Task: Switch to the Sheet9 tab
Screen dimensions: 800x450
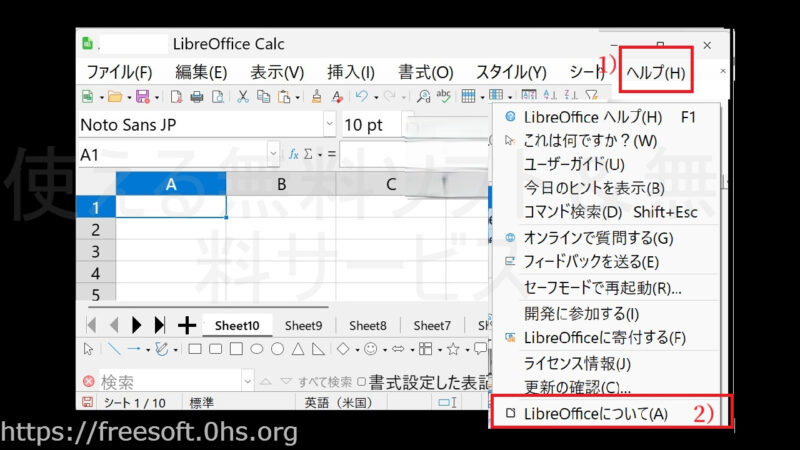Action: tap(303, 325)
